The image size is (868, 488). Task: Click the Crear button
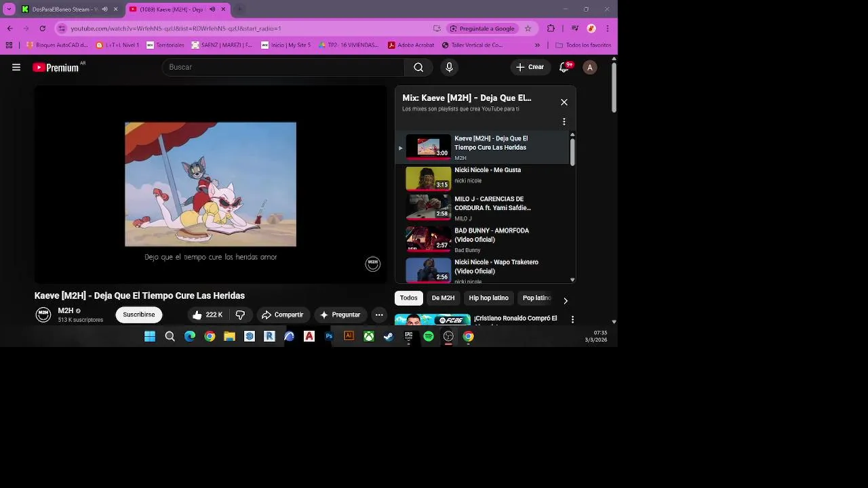click(x=530, y=67)
